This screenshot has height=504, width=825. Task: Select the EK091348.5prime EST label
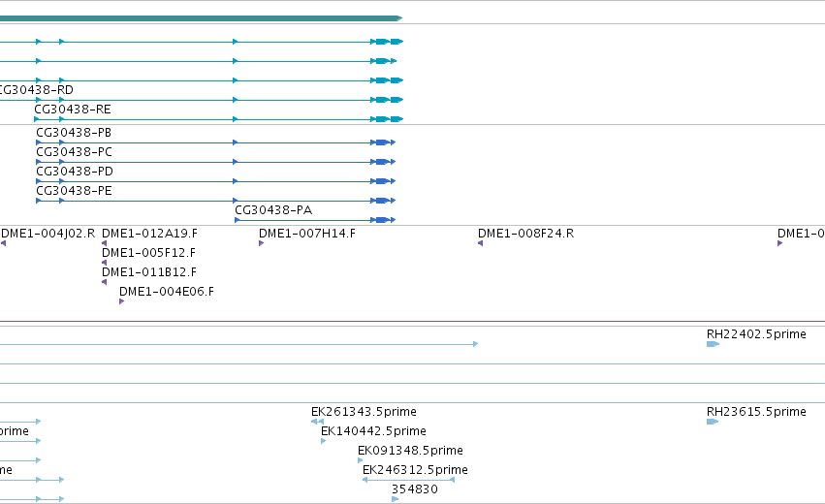(x=410, y=451)
